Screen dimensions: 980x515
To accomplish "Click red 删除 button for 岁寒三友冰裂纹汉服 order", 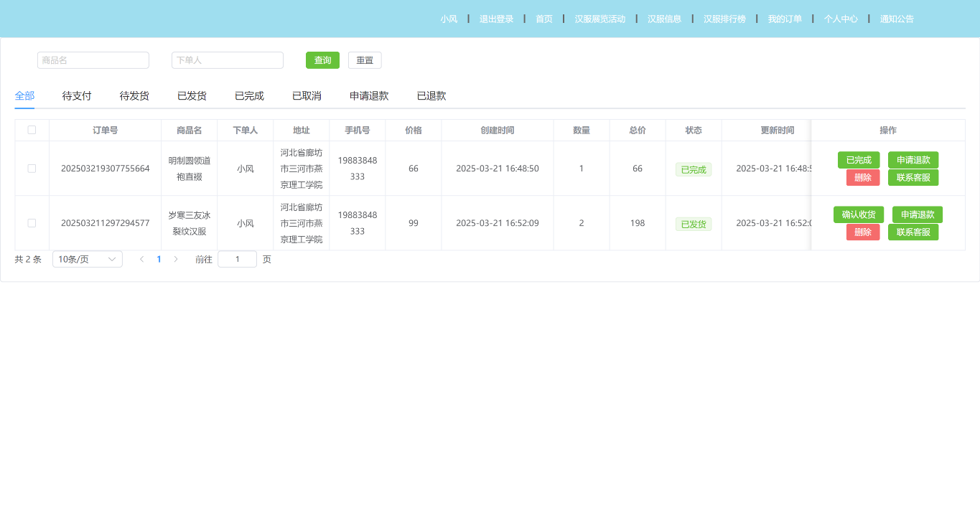I will click(863, 232).
